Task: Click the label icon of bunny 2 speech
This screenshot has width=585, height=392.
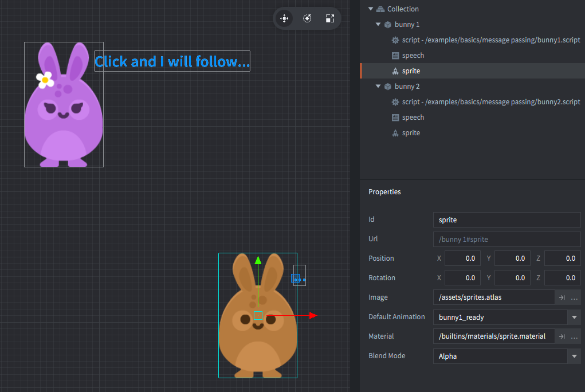Action: pos(395,117)
